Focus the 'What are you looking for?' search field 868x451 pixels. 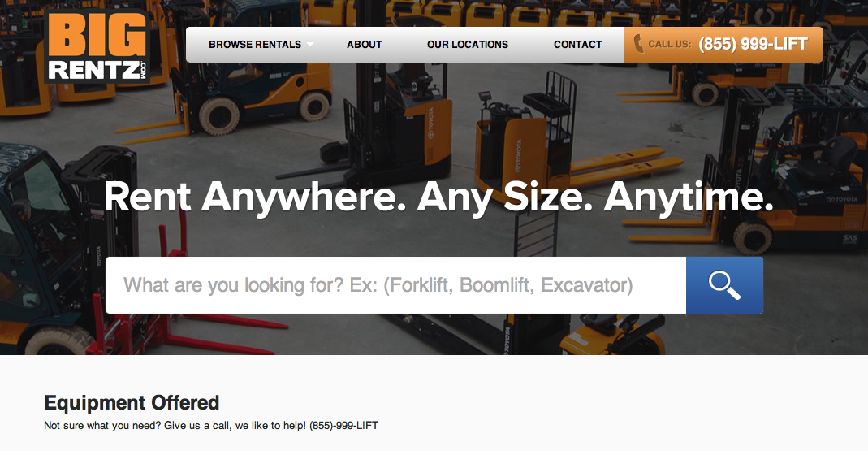(395, 285)
